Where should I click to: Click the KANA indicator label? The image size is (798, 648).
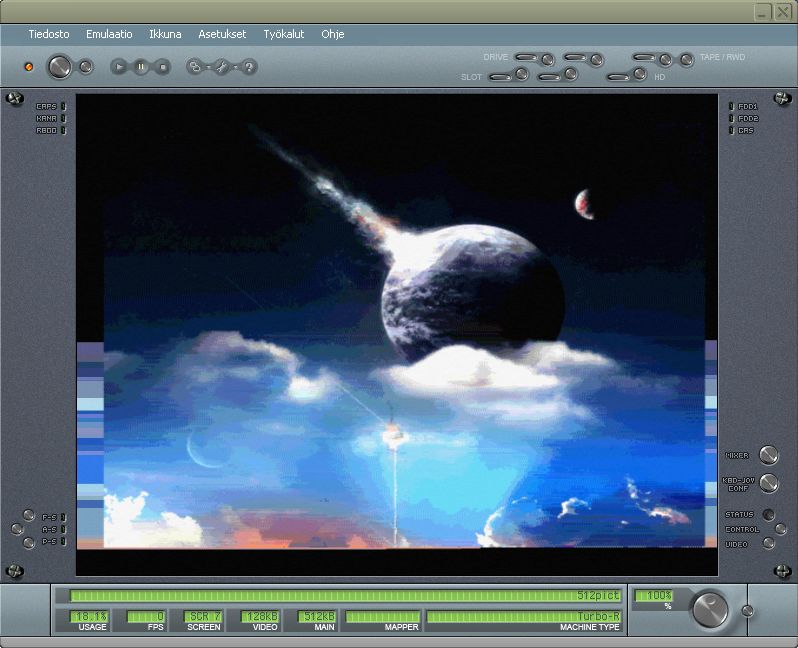pyautogui.click(x=46, y=119)
